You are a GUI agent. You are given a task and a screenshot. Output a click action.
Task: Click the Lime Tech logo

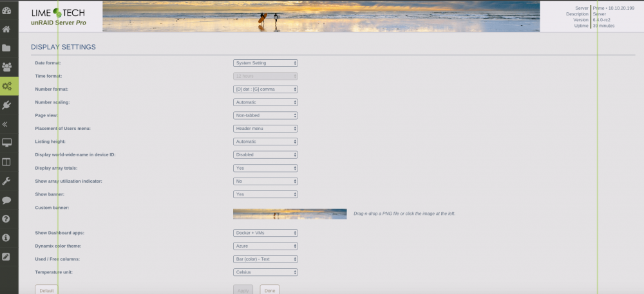pyautogui.click(x=58, y=13)
